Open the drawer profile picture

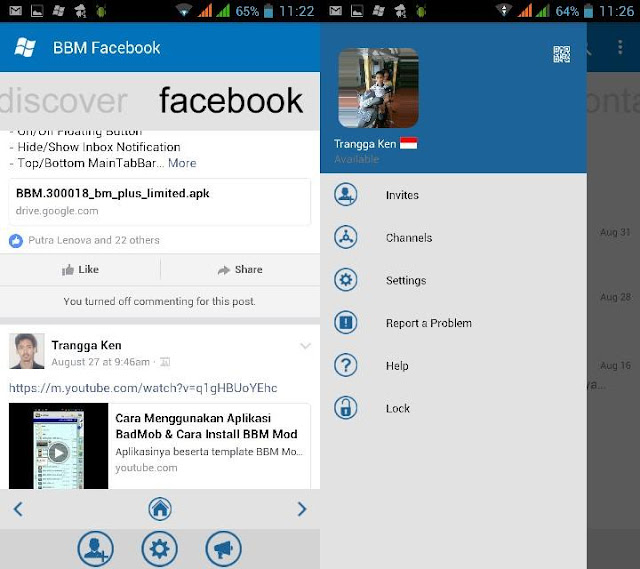tap(378, 88)
